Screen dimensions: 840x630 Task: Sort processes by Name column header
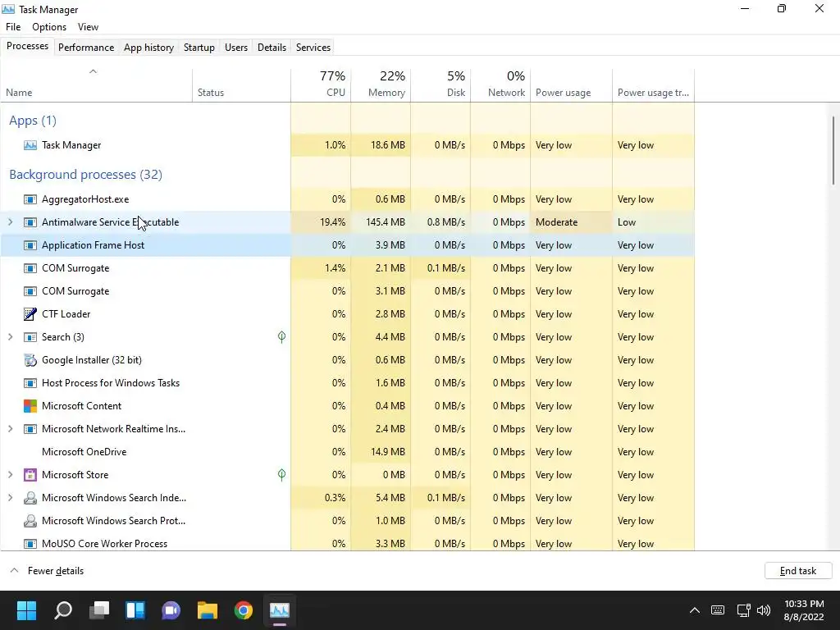tap(97, 85)
